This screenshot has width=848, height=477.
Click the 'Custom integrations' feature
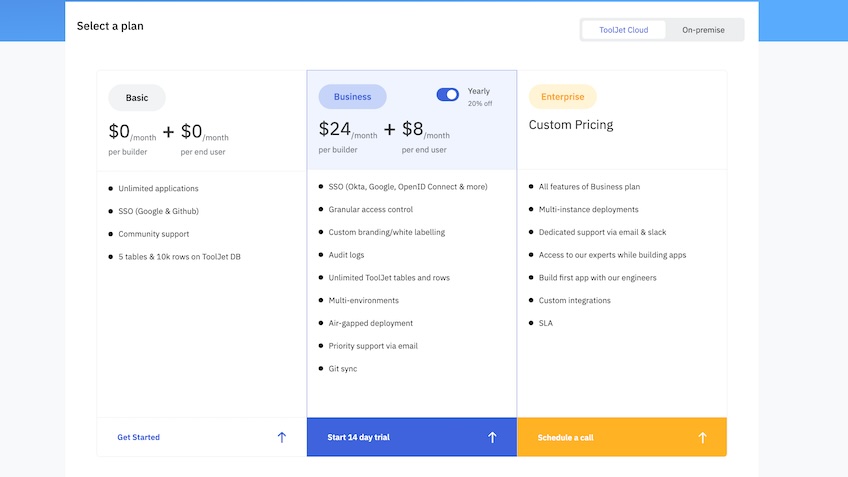[x=574, y=300]
